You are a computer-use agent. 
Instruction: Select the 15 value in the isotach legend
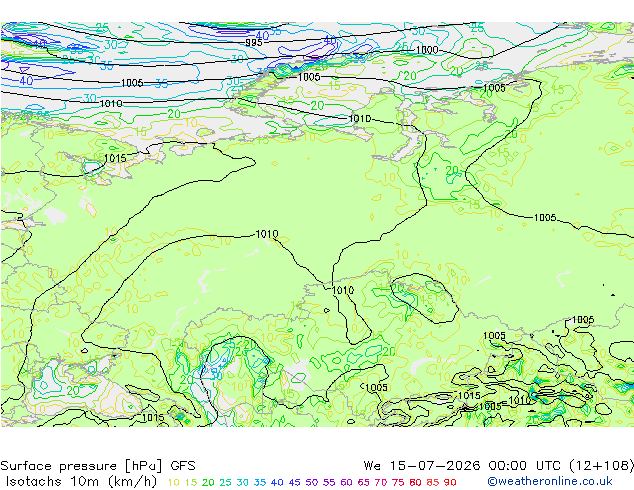tap(191, 482)
